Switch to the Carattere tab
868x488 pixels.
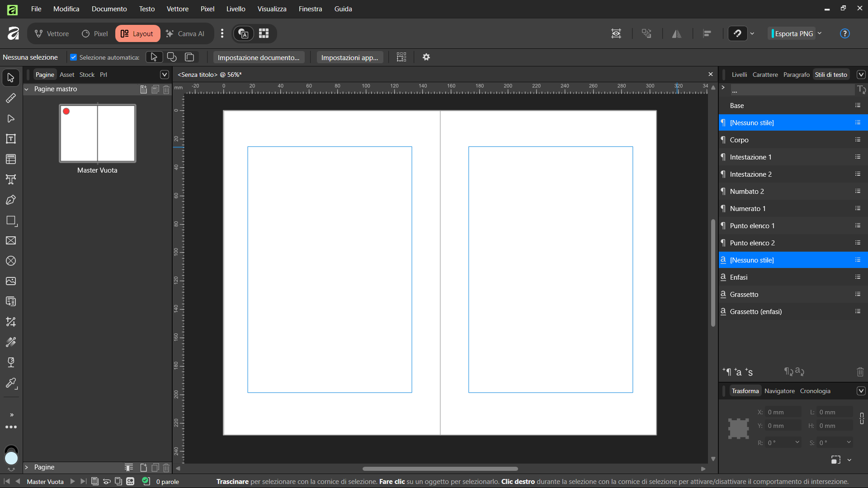point(765,75)
